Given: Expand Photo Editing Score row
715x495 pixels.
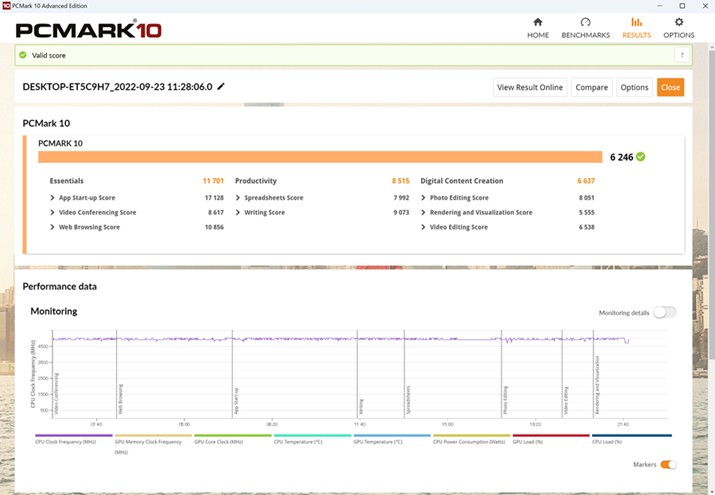Looking at the screenshot, I should tap(423, 197).
